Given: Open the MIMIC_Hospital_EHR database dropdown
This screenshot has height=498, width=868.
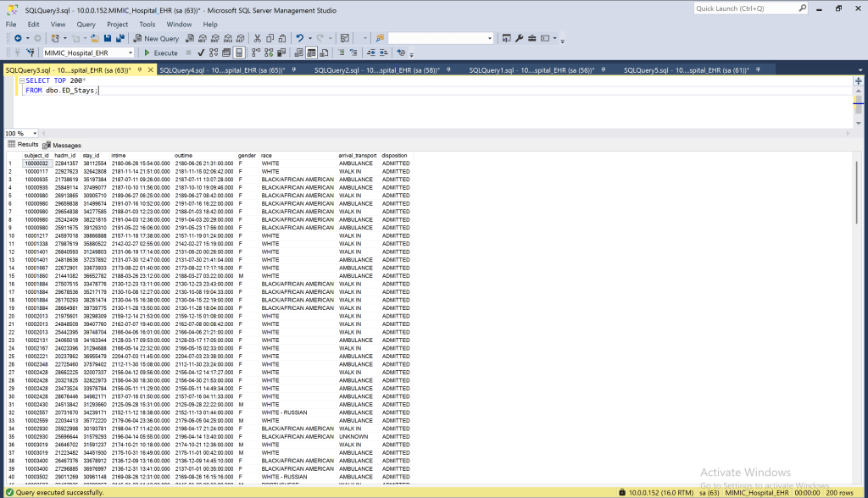Looking at the screenshot, I should pos(130,53).
